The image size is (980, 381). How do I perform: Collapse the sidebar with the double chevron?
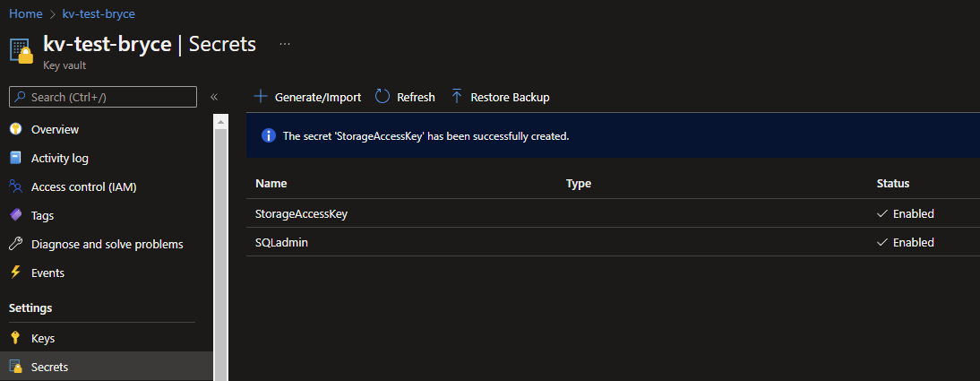[214, 97]
